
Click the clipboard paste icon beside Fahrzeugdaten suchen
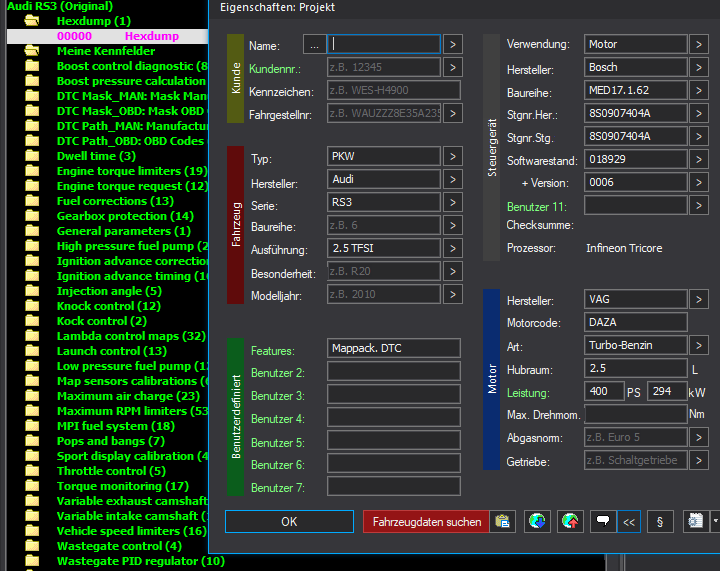click(x=502, y=521)
